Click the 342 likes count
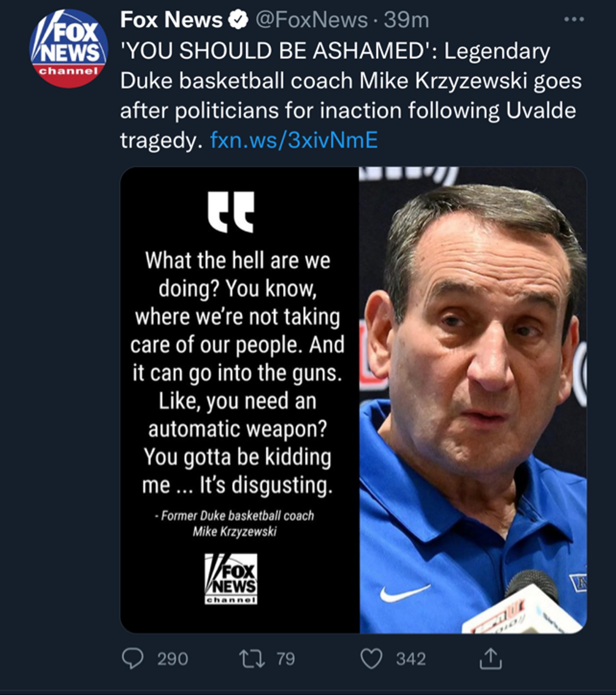This screenshot has width=616, height=695. click(x=411, y=659)
